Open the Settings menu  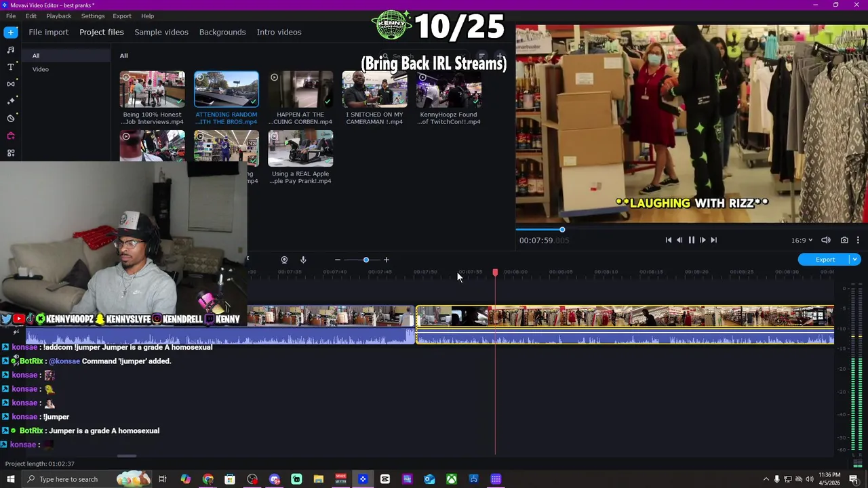(x=93, y=16)
